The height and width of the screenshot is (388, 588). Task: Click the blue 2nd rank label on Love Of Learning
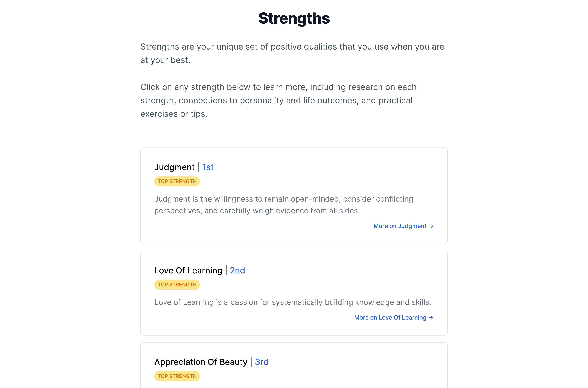coord(237,270)
